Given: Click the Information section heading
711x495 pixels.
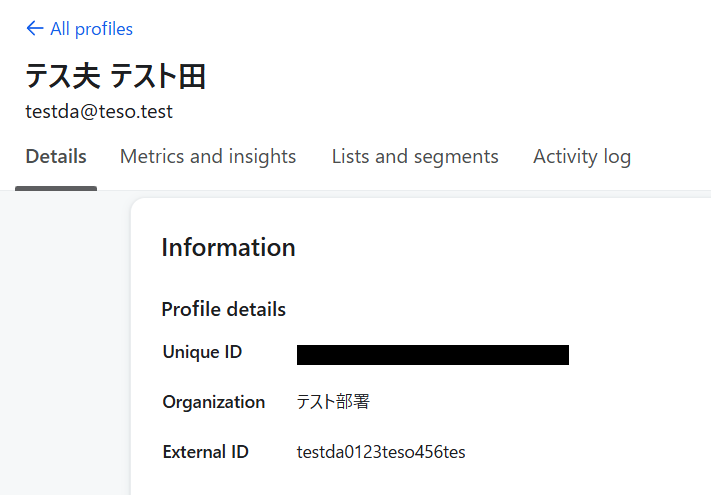Looking at the screenshot, I should [228, 248].
